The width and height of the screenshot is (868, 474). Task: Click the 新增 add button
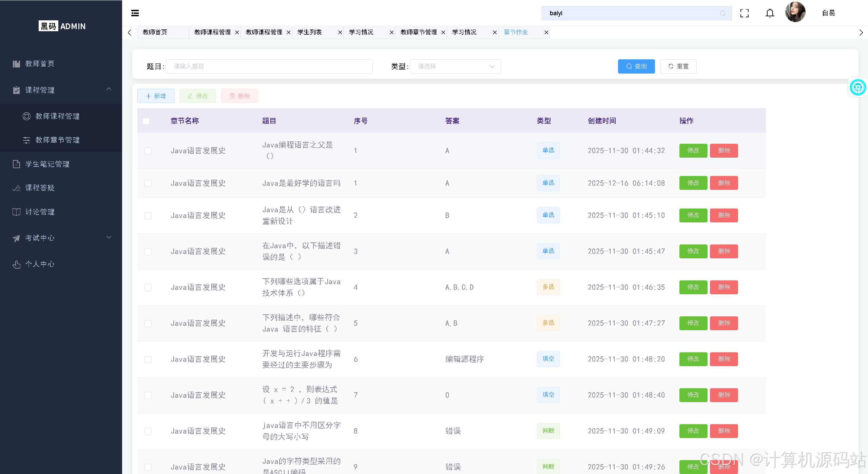[x=156, y=96]
